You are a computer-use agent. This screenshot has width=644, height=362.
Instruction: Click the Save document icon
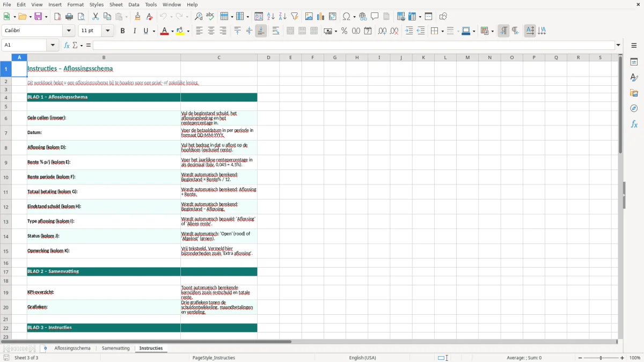coord(38,17)
